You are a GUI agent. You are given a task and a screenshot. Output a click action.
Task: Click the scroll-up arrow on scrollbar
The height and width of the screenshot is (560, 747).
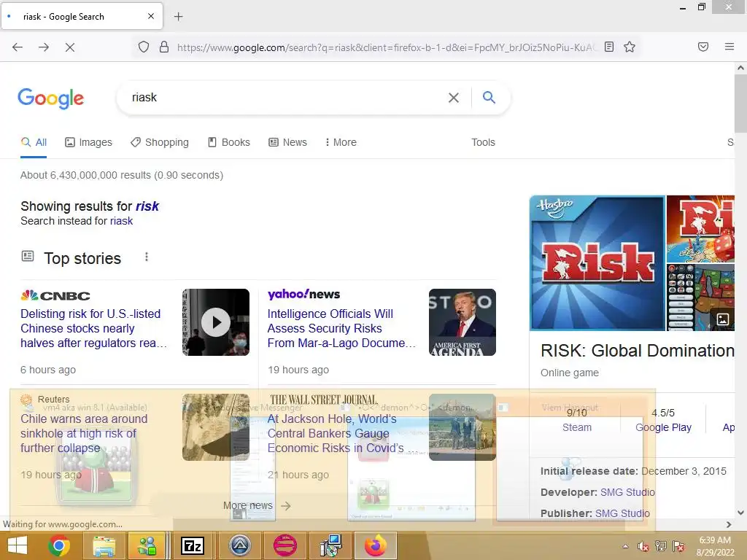(740, 68)
